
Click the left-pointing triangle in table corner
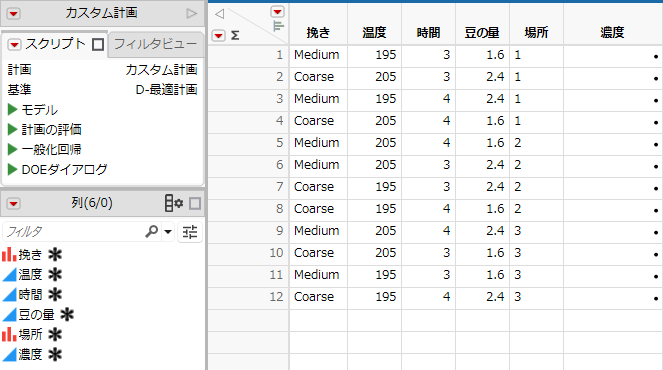(x=219, y=14)
